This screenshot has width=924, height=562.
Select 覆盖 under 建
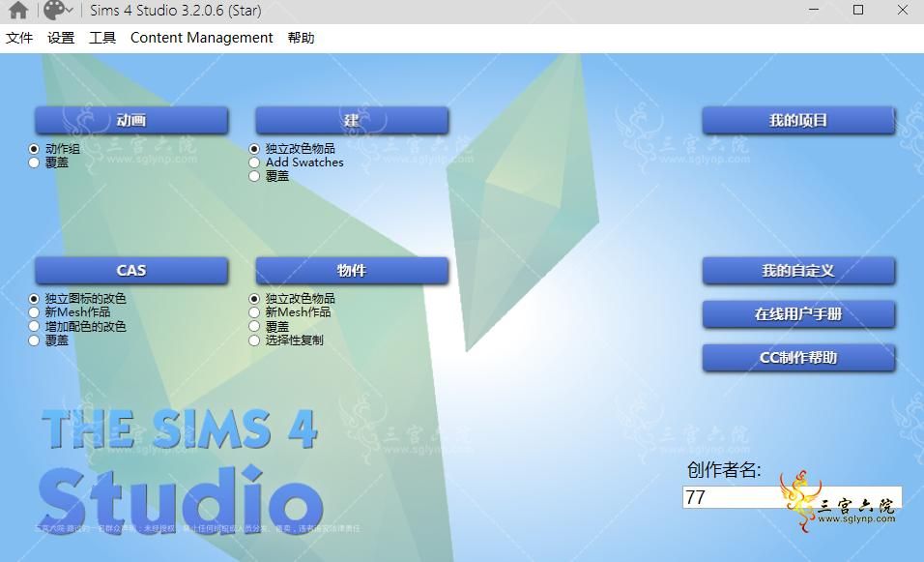point(254,176)
